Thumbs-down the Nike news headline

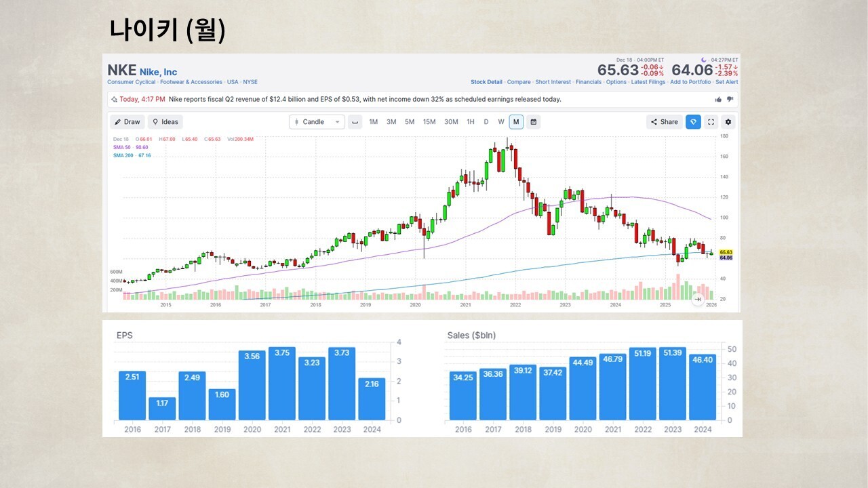pos(730,99)
